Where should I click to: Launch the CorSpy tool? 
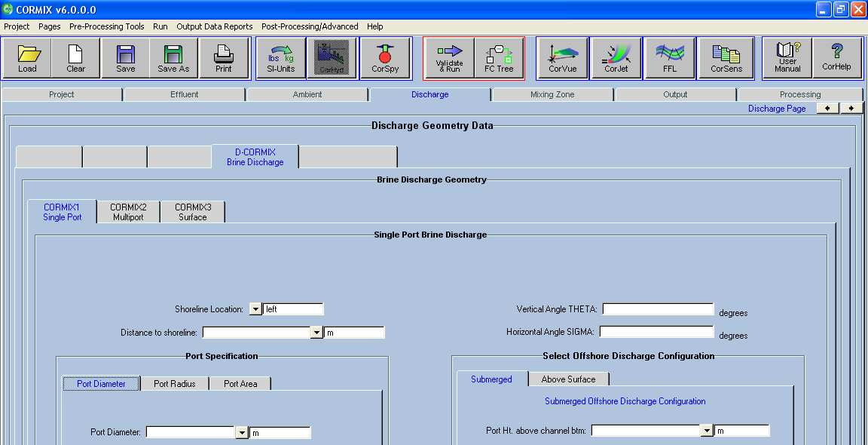385,58
